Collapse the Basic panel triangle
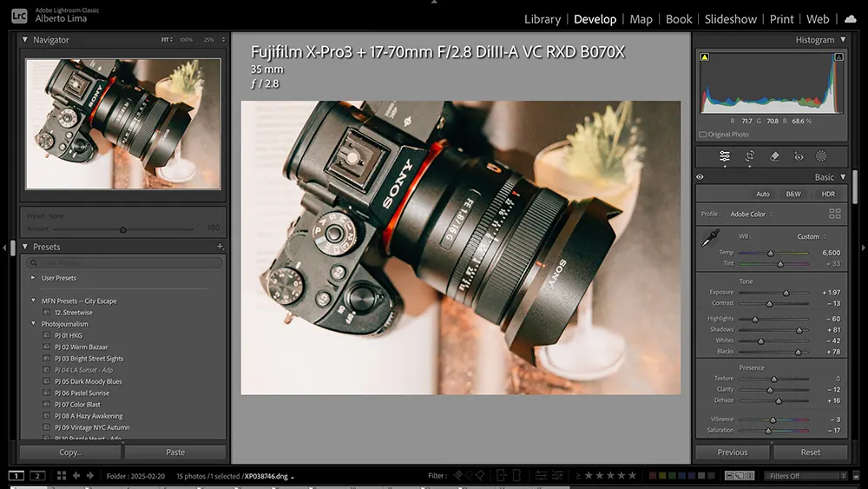868x489 pixels. tap(843, 177)
